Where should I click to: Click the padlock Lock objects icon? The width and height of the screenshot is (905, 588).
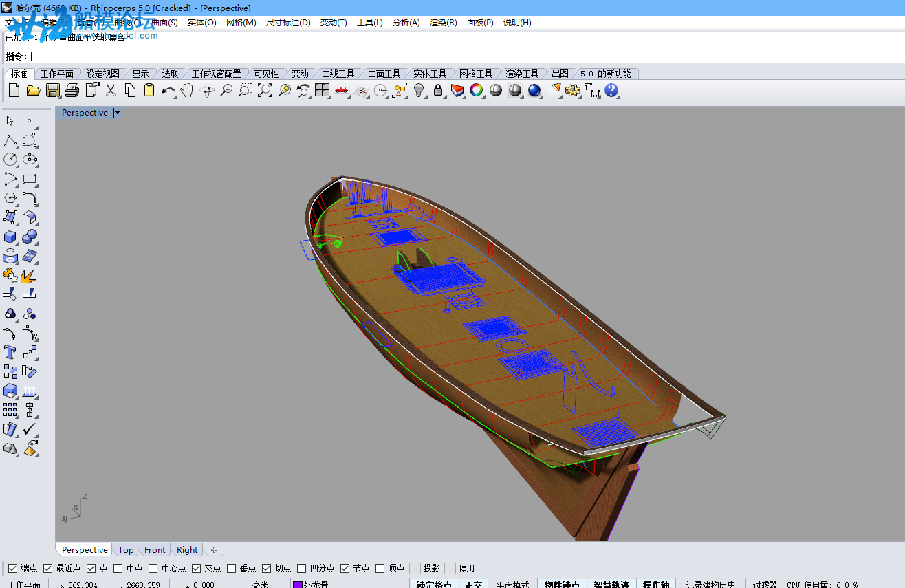(438, 90)
